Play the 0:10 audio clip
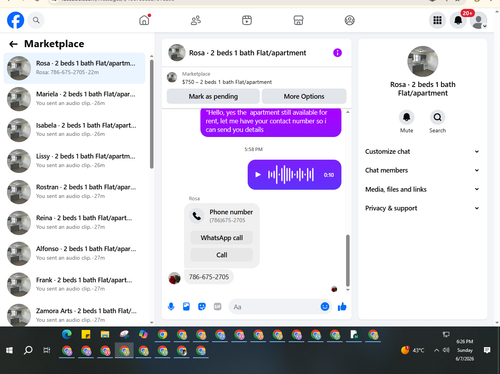Viewport: 500px width, 374px height. pyautogui.click(x=258, y=175)
